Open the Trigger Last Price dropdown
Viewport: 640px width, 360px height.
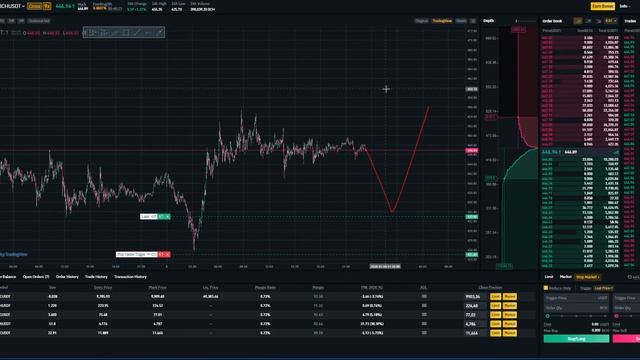pos(603,288)
